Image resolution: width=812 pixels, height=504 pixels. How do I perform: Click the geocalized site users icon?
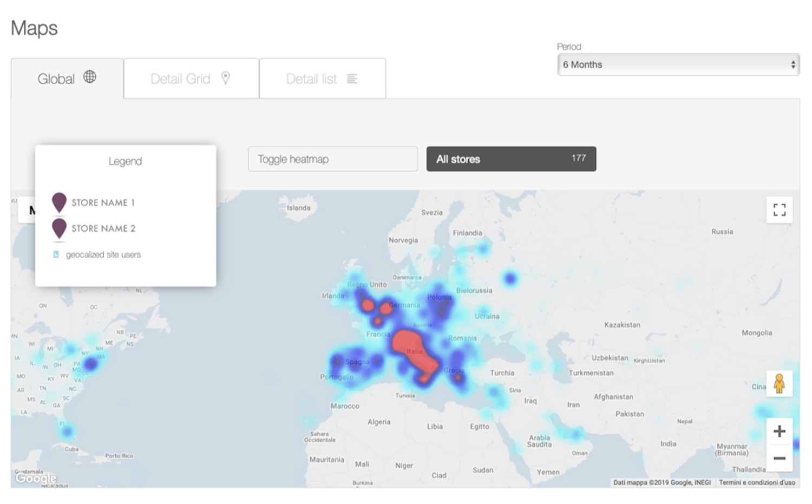click(56, 254)
